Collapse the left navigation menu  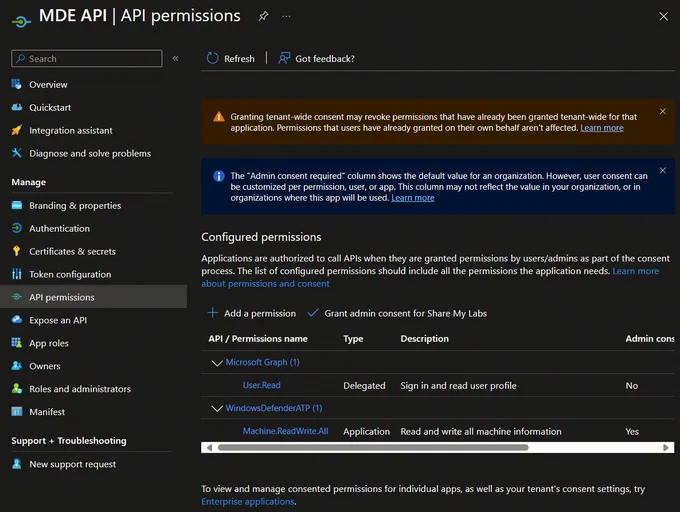(176, 58)
